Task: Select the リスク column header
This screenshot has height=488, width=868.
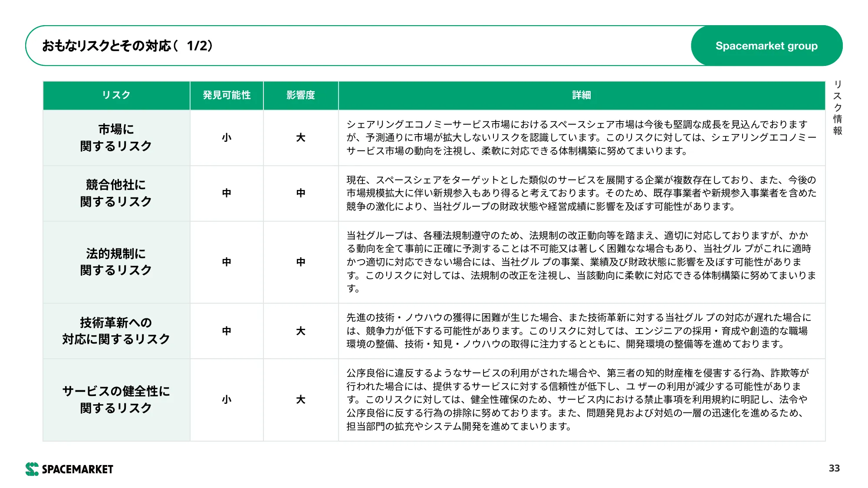Action: coord(116,95)
